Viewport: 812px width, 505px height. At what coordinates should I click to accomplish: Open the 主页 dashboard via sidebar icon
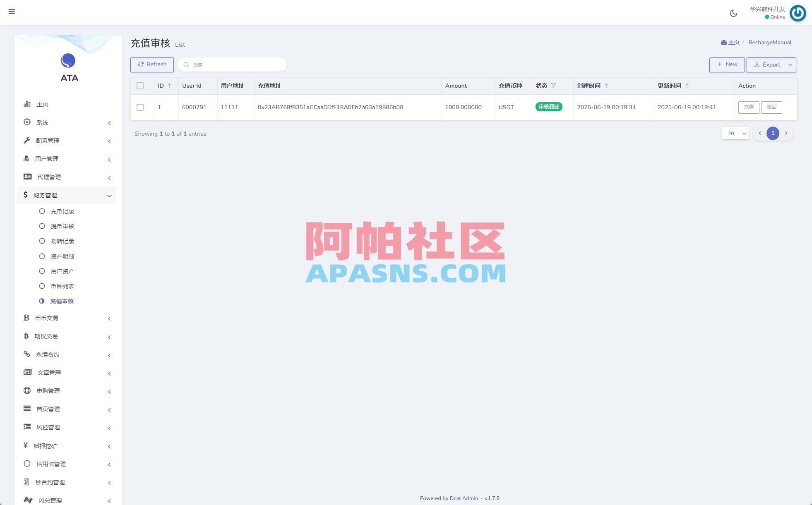point(26,104)
